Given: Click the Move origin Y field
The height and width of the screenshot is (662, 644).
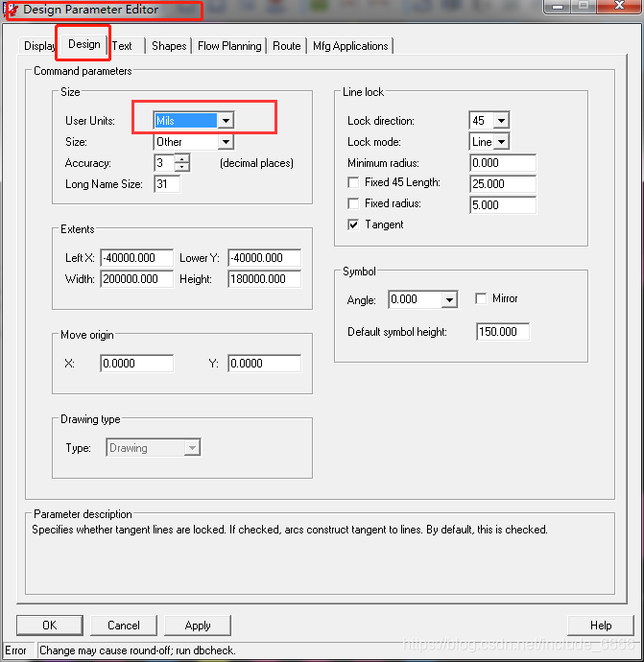Looking at the screenshot, I should tap(264, 363).
